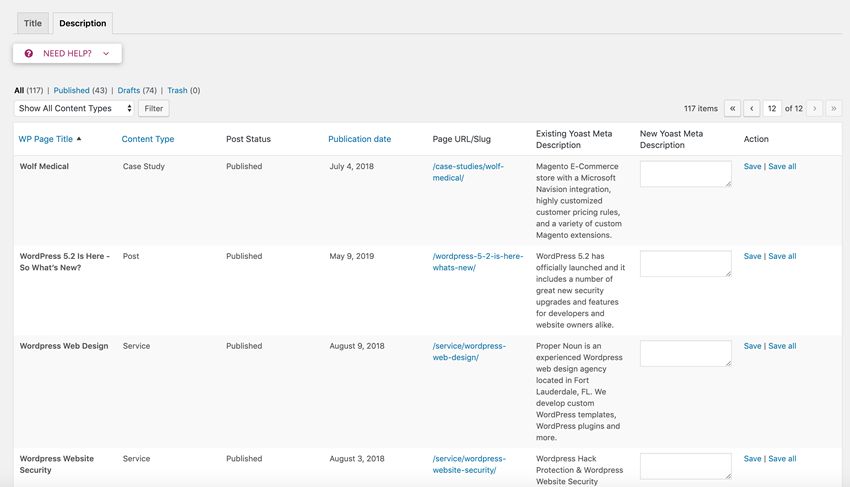
Task: Click the Case Study content type cell
Action: 144,166
